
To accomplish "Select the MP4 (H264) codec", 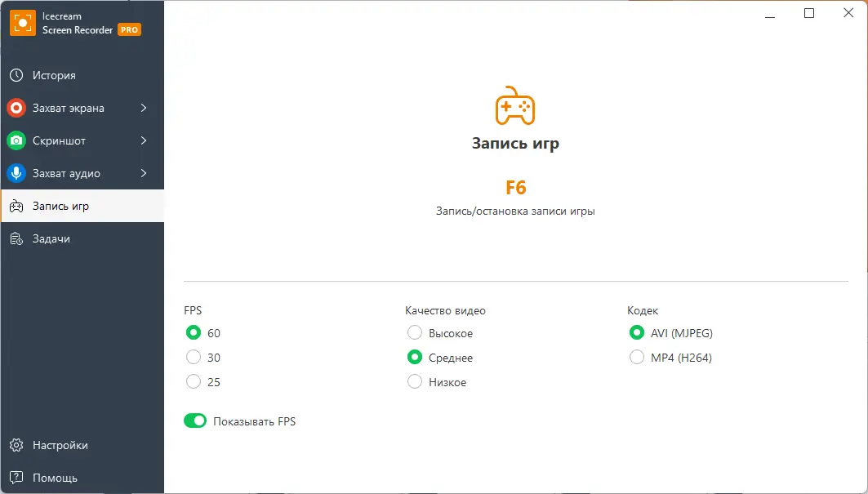I will click(x=637, y=358).
